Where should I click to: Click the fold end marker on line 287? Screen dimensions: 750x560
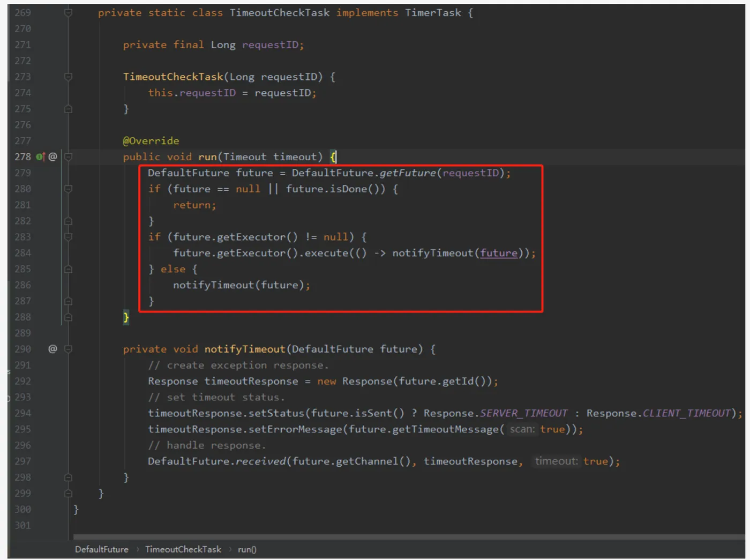[69, 301]
